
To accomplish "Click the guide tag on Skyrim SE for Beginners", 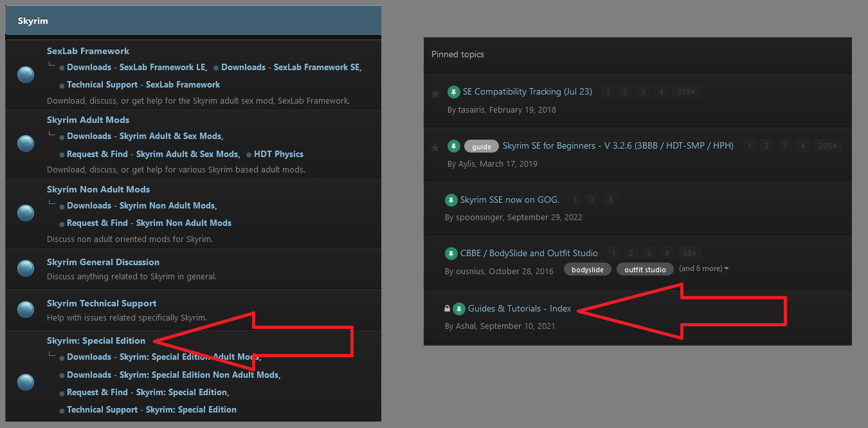I will (x=482, y=147).
